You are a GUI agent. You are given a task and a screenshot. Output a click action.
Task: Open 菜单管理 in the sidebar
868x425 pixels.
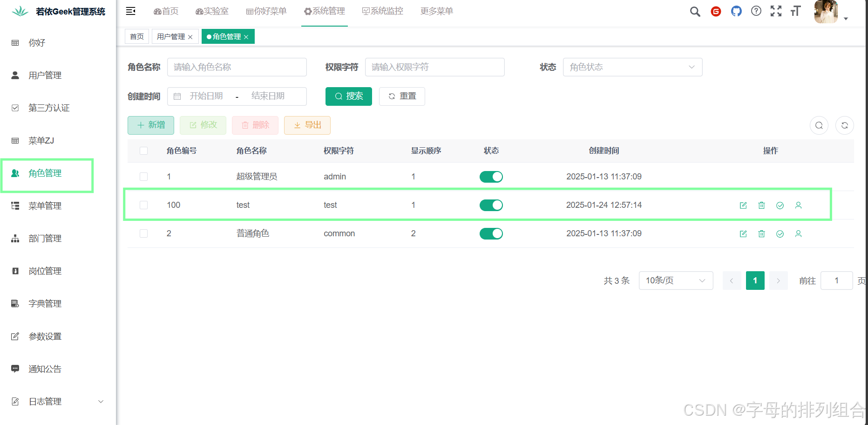pos(58,206)
